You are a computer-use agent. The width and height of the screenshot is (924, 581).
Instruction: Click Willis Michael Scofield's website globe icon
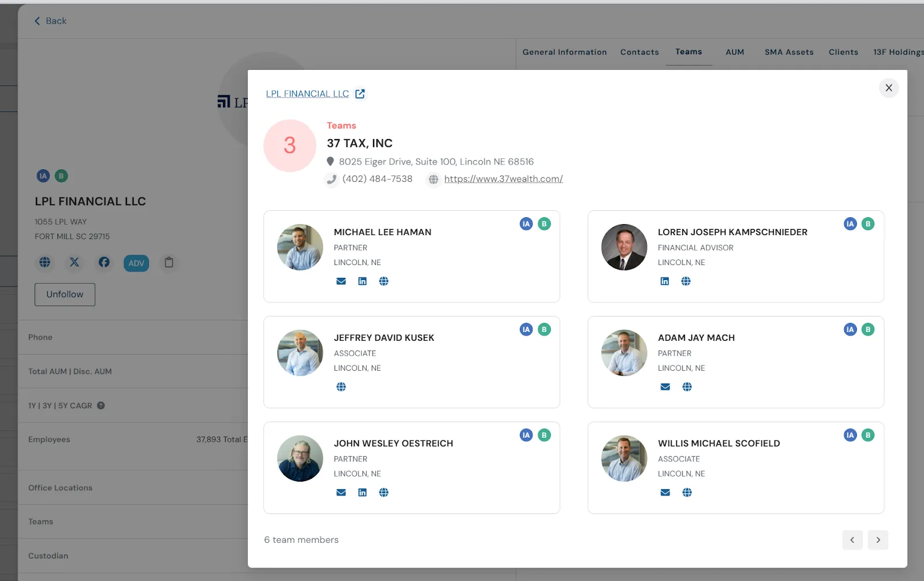687,493
